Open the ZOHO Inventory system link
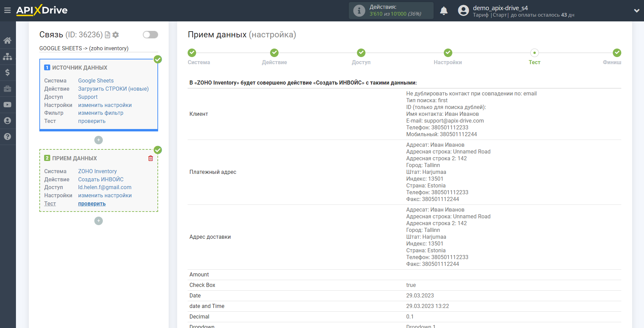 (x=97, y=171)
